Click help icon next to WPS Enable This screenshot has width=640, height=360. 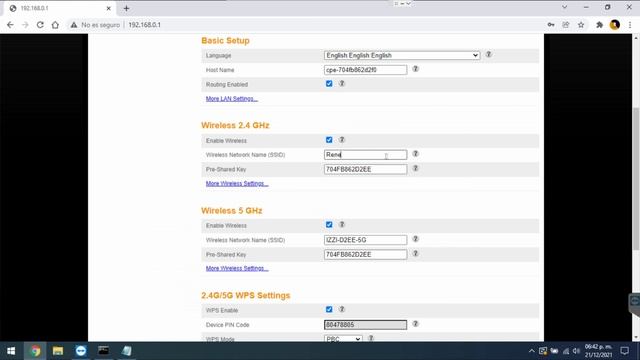click(342, 309)
